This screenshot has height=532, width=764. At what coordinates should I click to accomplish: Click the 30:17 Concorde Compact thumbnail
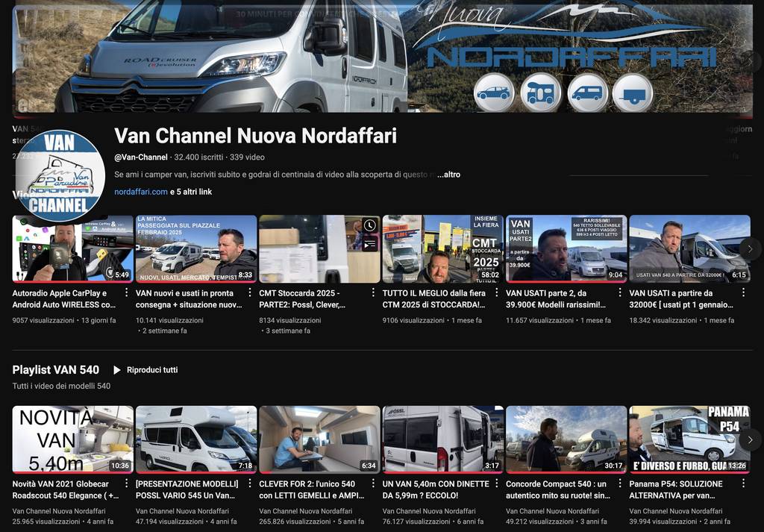tap(566, 439)
